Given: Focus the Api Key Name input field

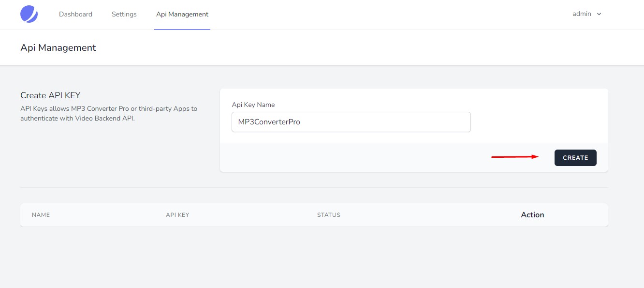Looking at the screenshot, I should pyautogui.click(x=351, y=122).
